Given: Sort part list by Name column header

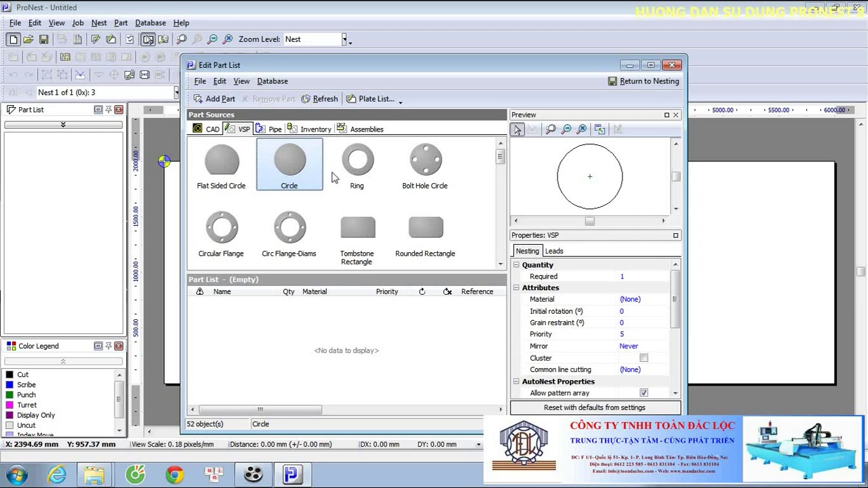Looking at the screenshot, I should 222,291.
